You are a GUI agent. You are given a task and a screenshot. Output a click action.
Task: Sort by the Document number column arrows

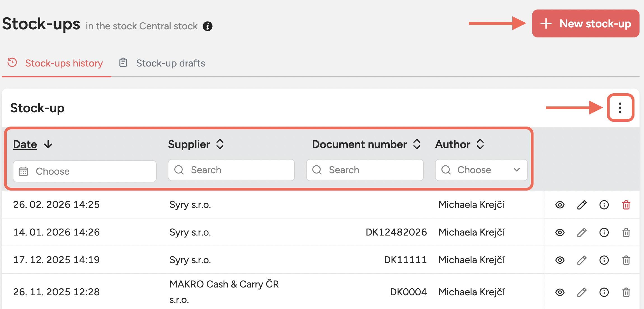click(x=417, y=144)
